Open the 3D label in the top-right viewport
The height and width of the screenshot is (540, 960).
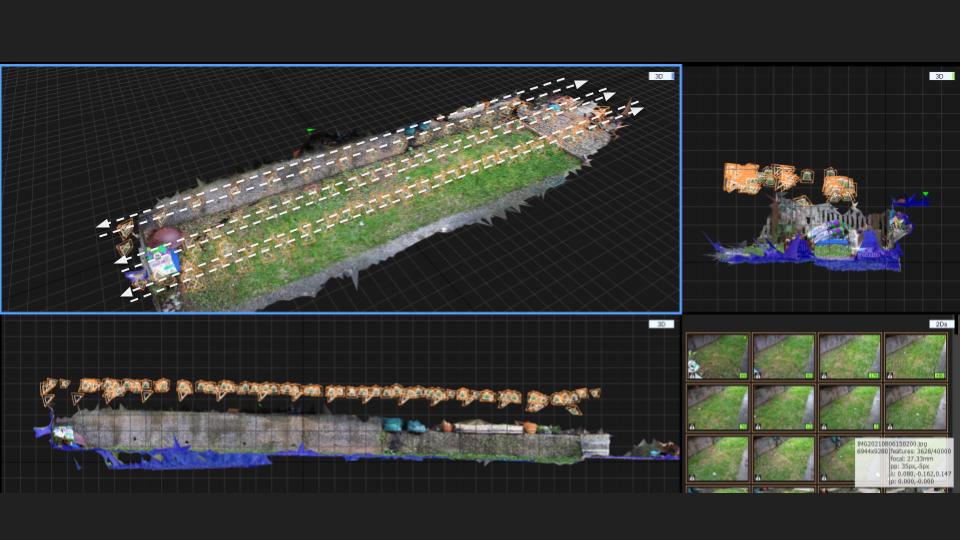941,76
